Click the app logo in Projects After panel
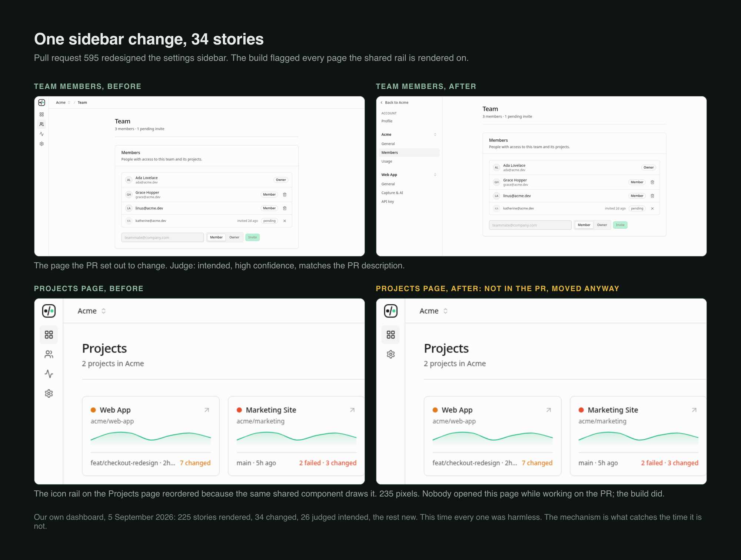741x560 pixels. 391,311
